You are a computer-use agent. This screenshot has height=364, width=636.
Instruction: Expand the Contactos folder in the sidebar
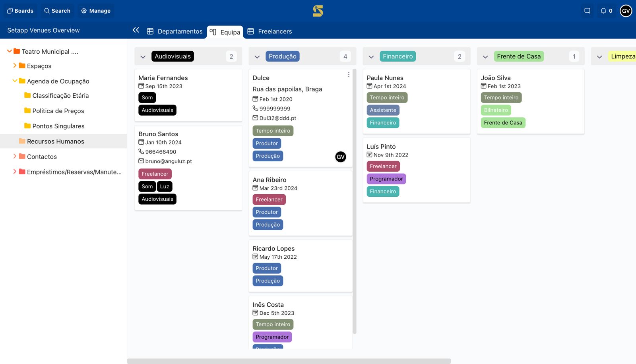tap(15, 156)
